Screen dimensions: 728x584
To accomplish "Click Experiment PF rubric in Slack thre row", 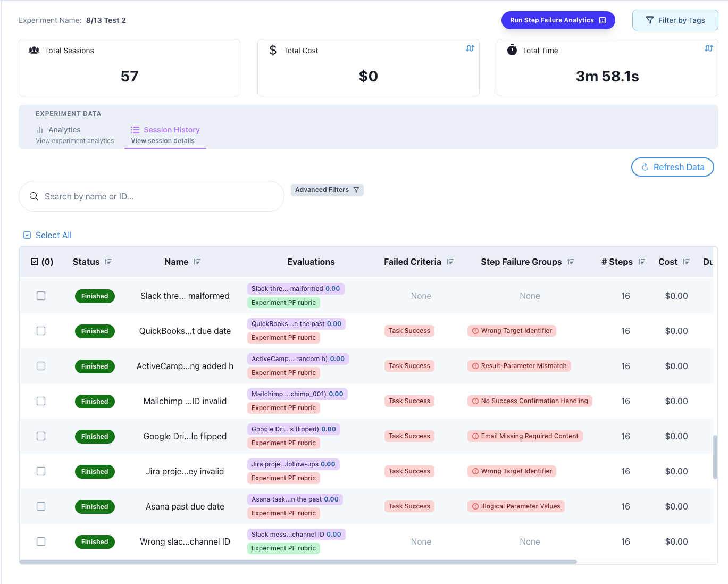I will coord(283,303).
